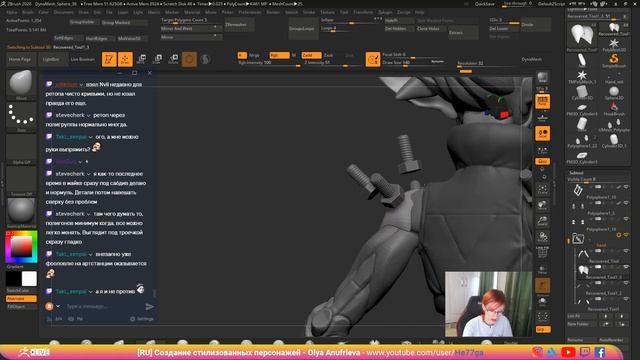Open the Mirror dropdown
Screen dimensions: 640x360
click(191, 37)
